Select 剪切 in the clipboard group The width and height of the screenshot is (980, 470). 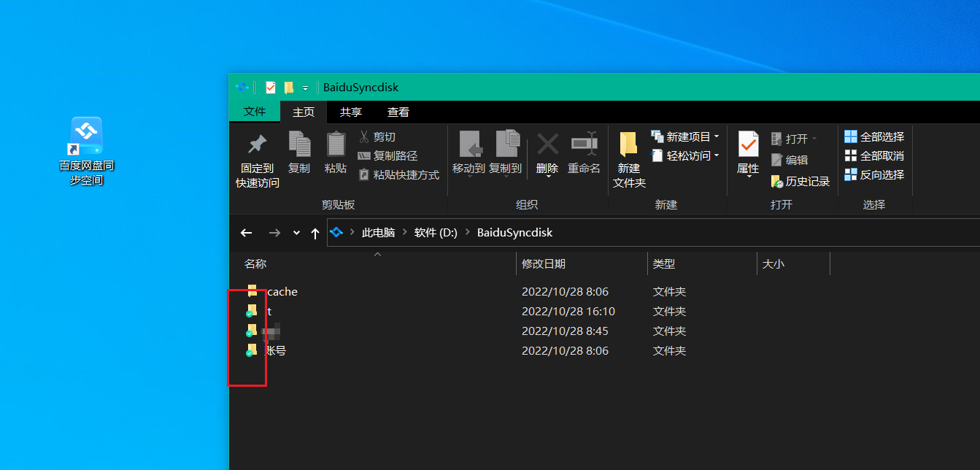click(x=377, y=136)
